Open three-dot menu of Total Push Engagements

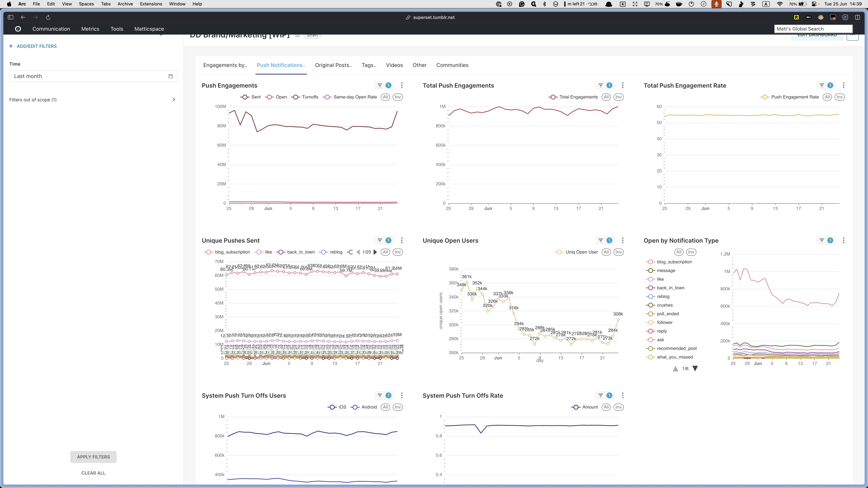[x=622, y=86]
